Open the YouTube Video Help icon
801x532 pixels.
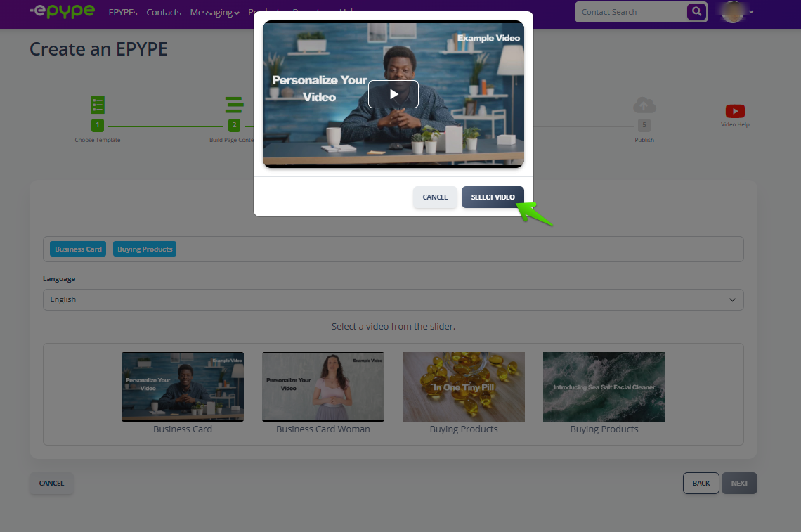coord(735,111)
